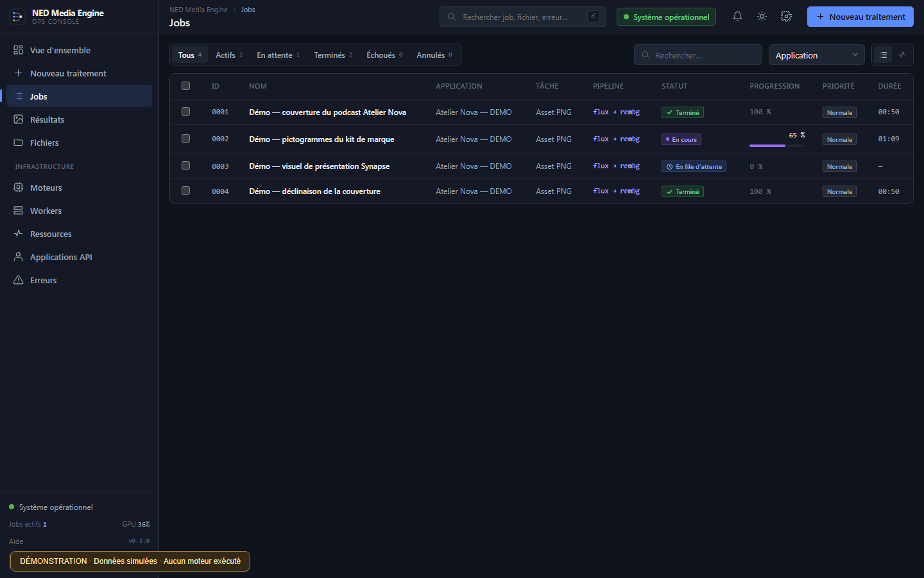Open Moteurs infrastructure page

[x=79, y=188]
